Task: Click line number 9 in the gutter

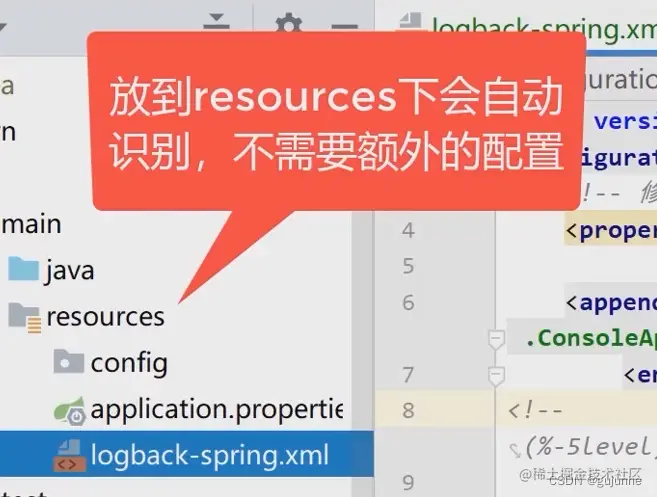Action: point(408,483)
